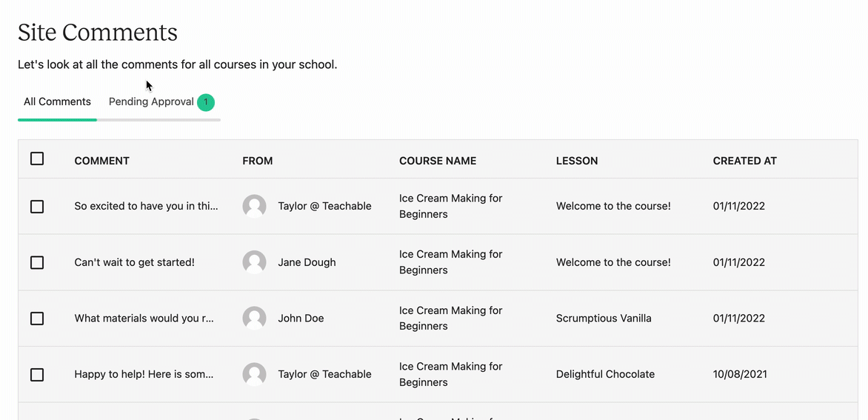The image size is (868, 420).
Task: Open the Scrumptious Vanilla lesson entry
Action: (604, 319)
